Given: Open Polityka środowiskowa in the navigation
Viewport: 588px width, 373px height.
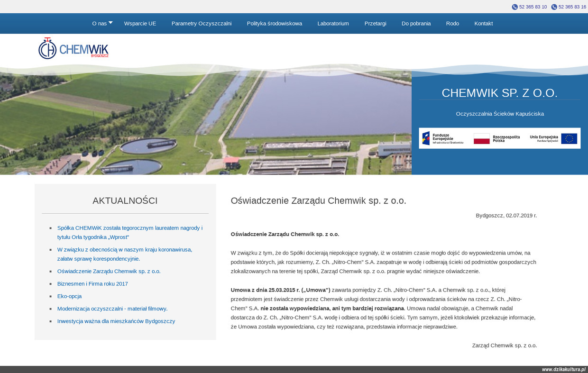Looking at the screenshot, I should [x=275, y=23].
